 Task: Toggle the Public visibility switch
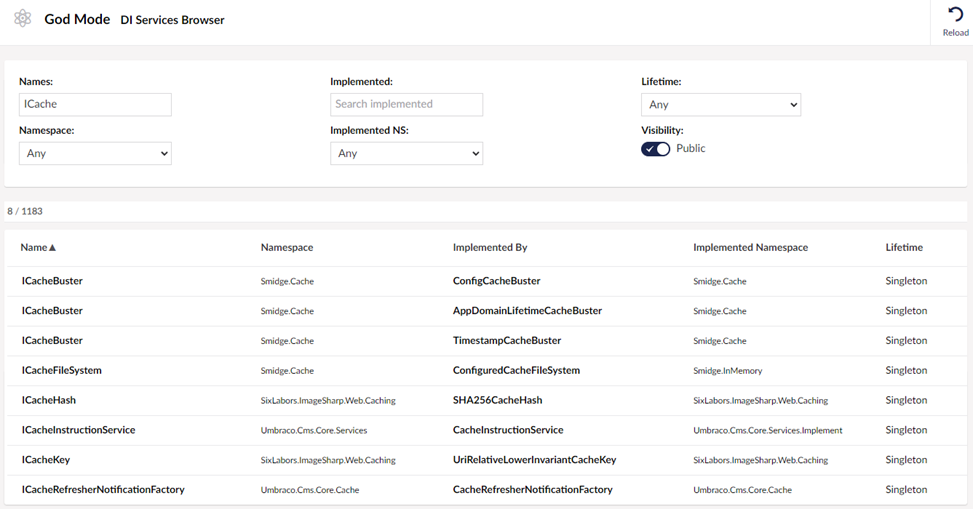pyautogui.click(x=655, y=149)
